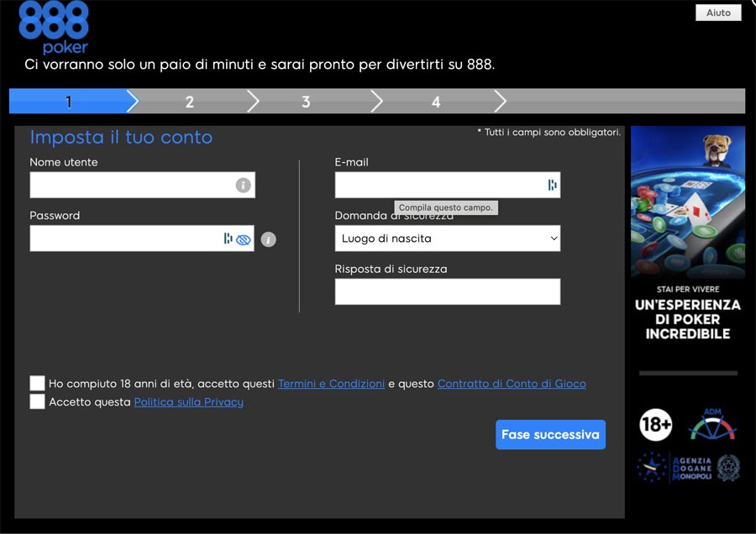Tick the 18 anni age confirmation checkbox

(37, 383)
